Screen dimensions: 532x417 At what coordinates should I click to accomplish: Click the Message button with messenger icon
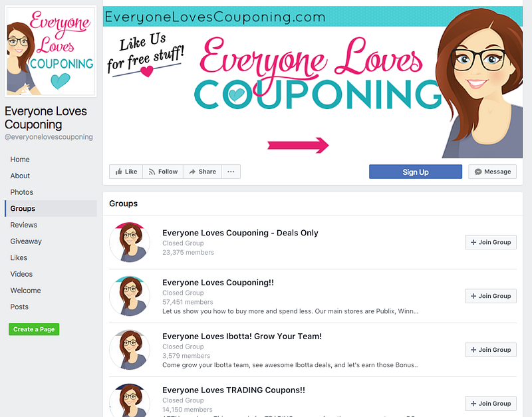click(x=492, y=172)
